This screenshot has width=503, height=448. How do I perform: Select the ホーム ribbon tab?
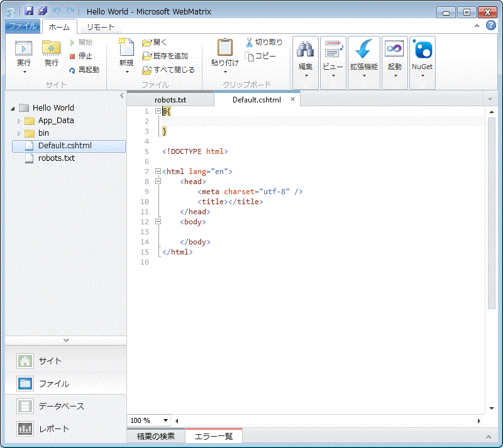[x=59, y=27]
